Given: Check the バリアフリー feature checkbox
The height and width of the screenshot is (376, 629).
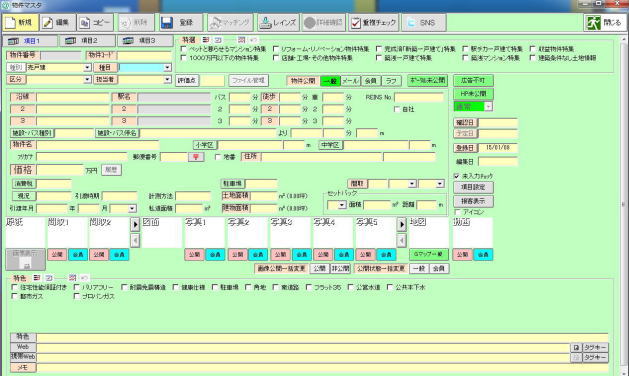Looking at the screenshot, I should pyautogui.click(x=77, y=287).
